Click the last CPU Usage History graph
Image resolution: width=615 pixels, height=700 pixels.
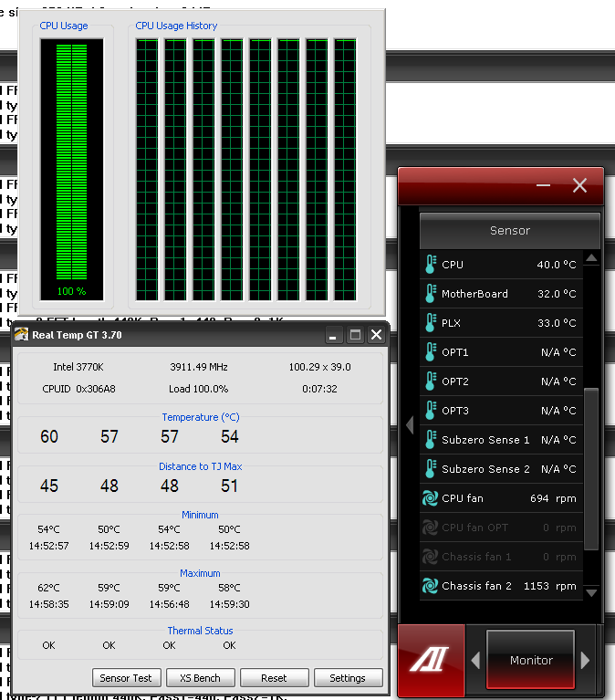(x=345, y=169)
